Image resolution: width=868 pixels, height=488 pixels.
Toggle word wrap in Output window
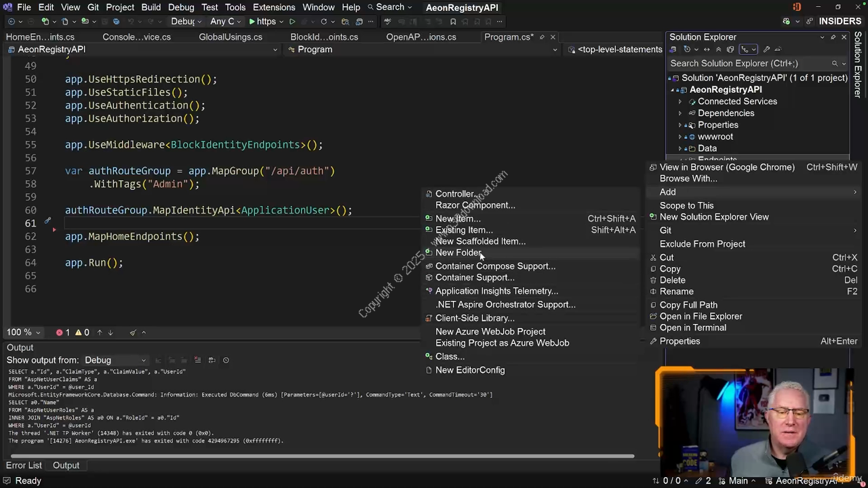coord(212,360)
